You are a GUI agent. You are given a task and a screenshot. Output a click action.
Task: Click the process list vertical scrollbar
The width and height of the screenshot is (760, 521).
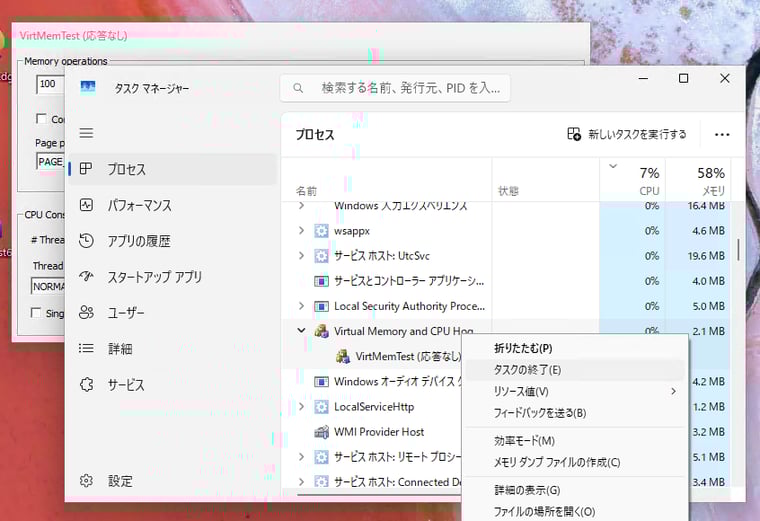coord(739,250)
